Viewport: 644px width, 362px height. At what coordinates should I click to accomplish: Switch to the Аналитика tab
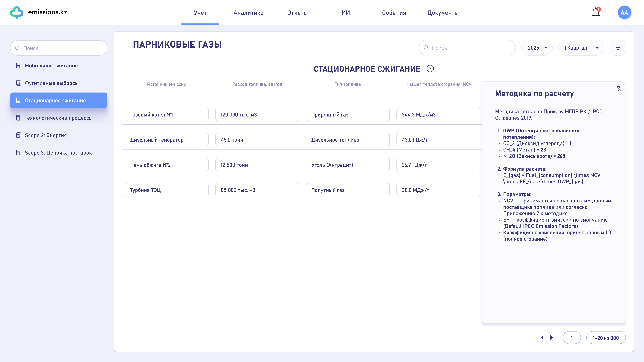point(248,13)
